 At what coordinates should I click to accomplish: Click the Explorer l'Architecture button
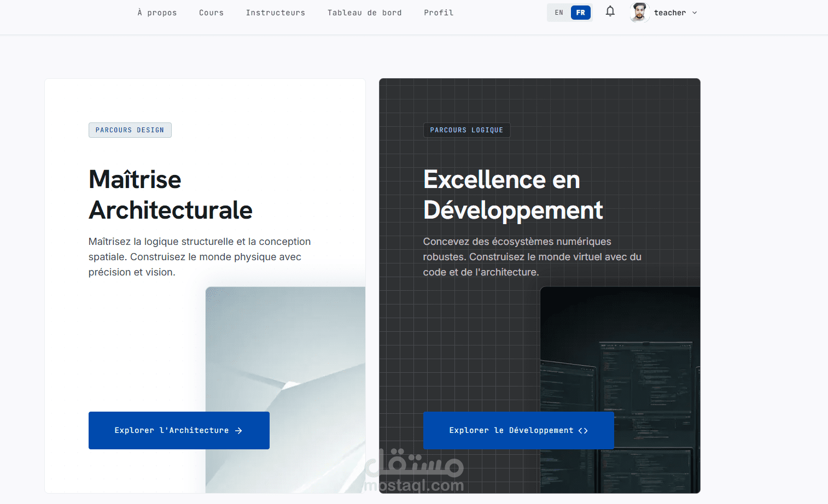pos(179,431)
